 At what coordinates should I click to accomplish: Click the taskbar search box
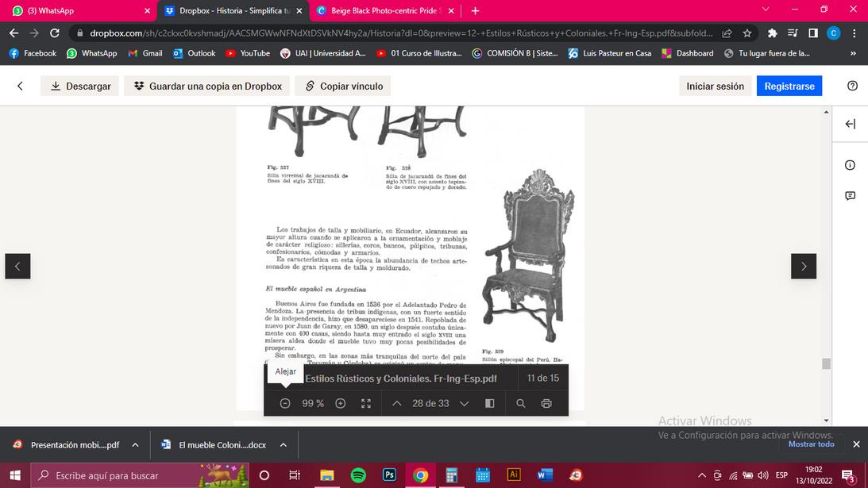tap(140, 475)
